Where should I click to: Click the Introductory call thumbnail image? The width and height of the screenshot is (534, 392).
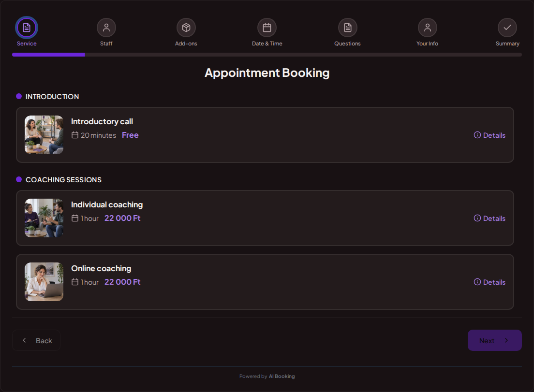pyautogui.click(x=44, y=135)
